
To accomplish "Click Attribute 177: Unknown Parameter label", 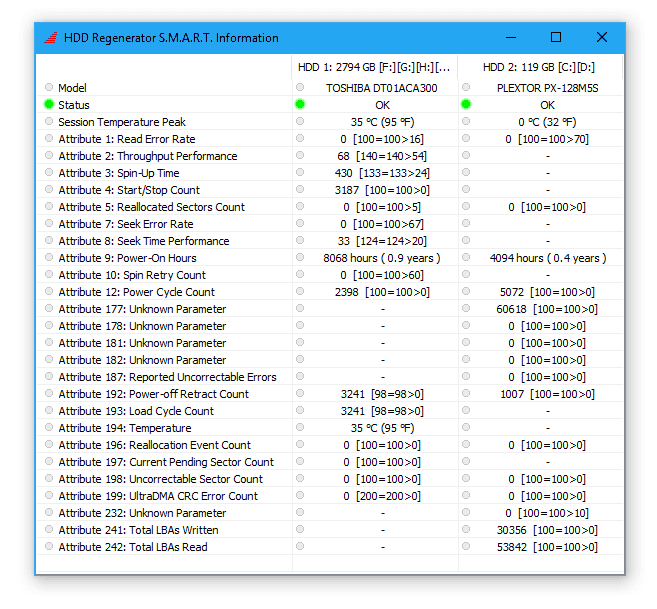I will pyautogui.click(x=142, y=309).
